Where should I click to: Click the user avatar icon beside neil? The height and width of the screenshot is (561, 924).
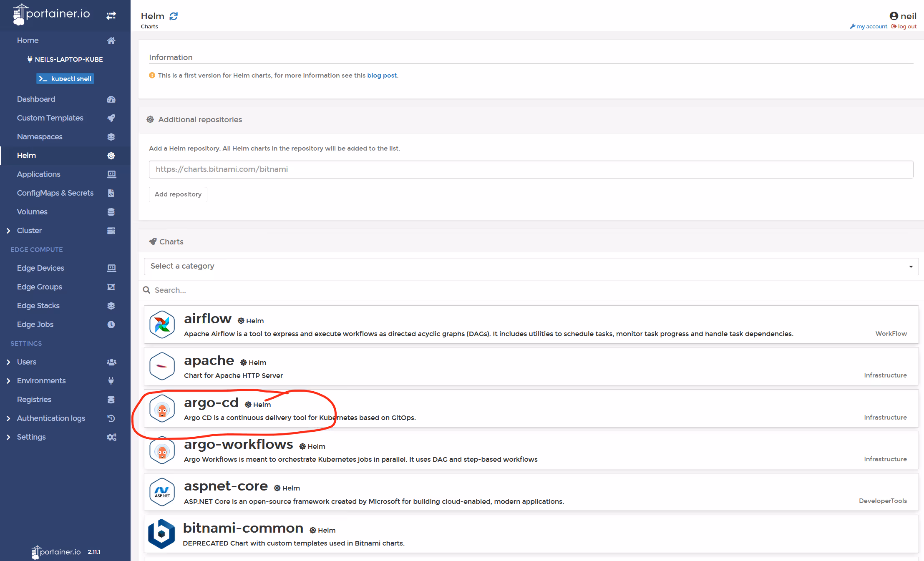click(894, 16)
